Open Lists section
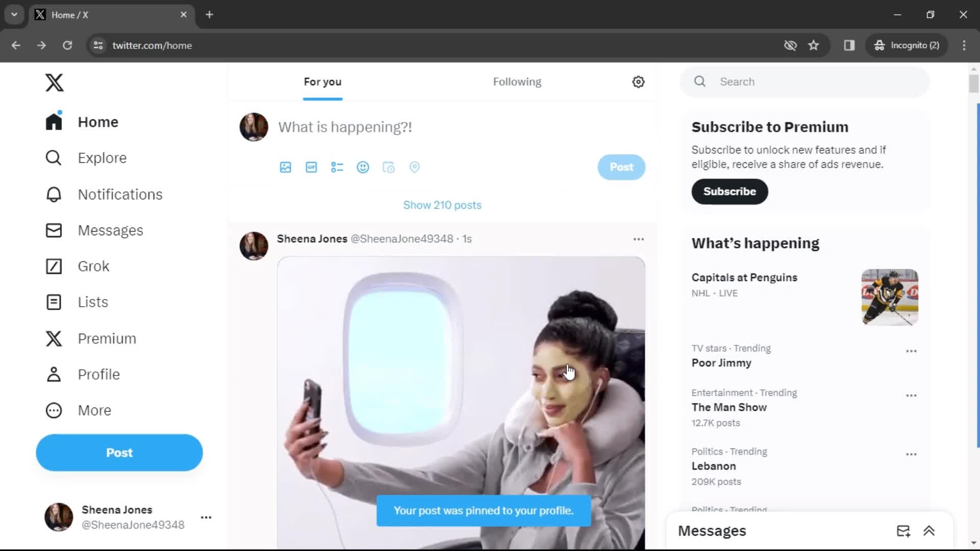 [92, 302]
